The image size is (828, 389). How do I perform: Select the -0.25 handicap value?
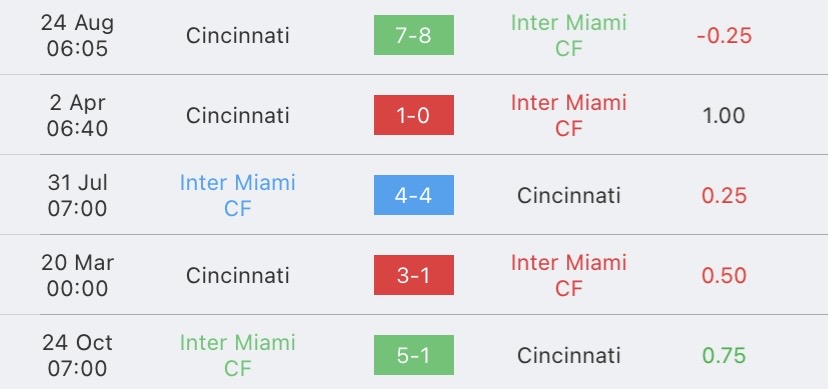click(x=724, y=35)
